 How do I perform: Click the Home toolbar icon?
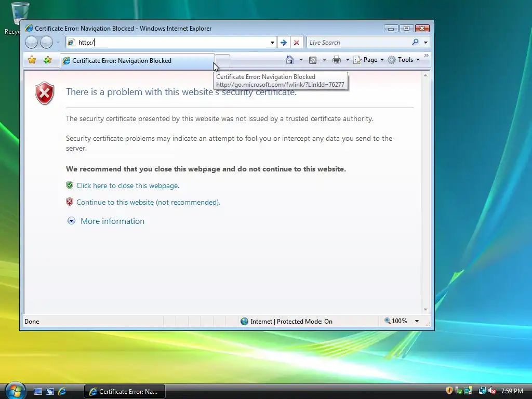290,60
